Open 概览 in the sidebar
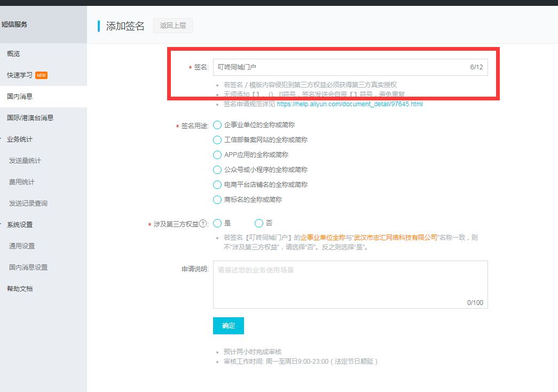This screenshot has width=558, height=392. 13,54
